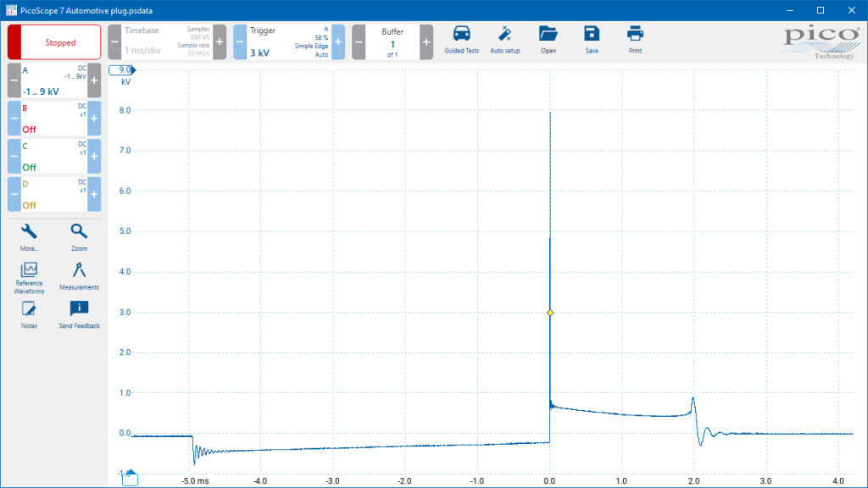This screenshot has height=488, width=868.
Task: Enable channel C
Action: pyautogui.click(x=54, y=156)
